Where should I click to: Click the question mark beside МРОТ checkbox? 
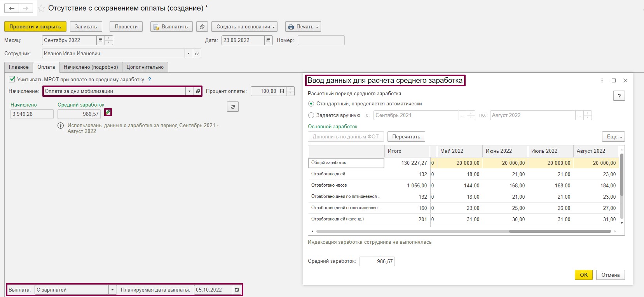[x=150, y=79]
